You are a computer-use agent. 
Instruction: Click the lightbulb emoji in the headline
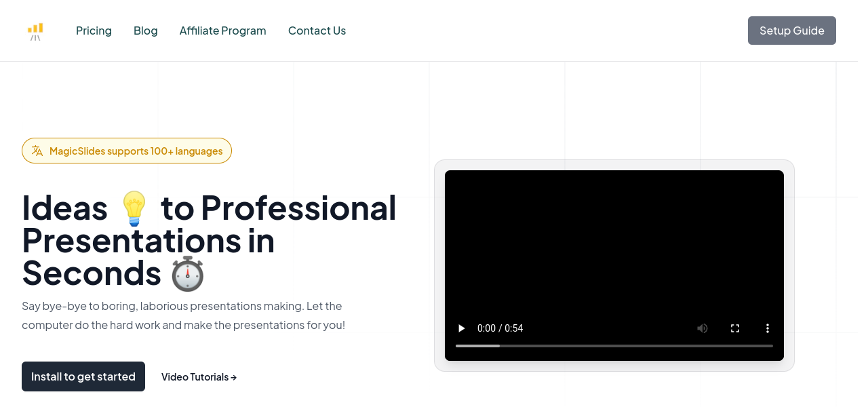[x=134, y=208]
